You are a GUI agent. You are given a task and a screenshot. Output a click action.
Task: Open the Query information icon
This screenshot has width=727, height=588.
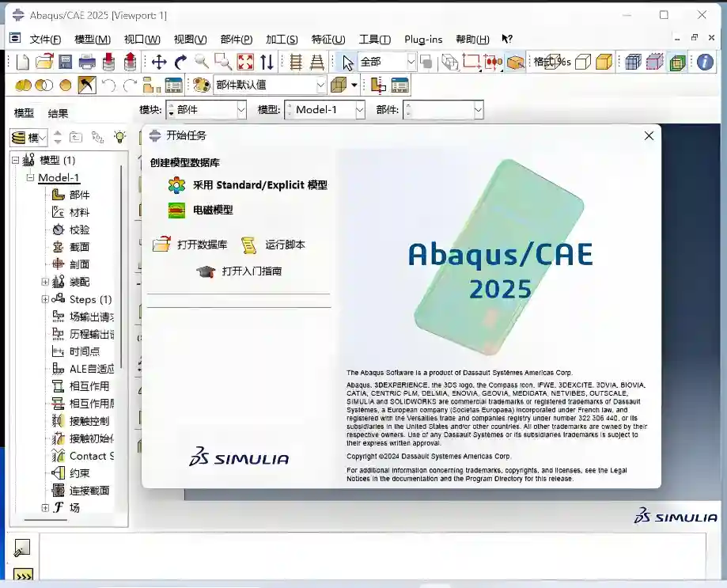(705, 62)
